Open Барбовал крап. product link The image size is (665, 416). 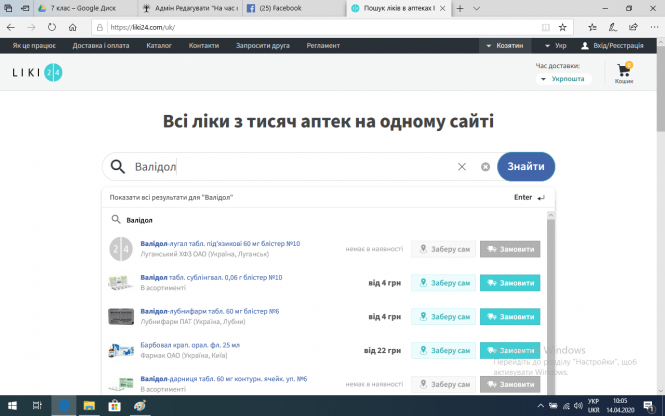pos(190,345)
